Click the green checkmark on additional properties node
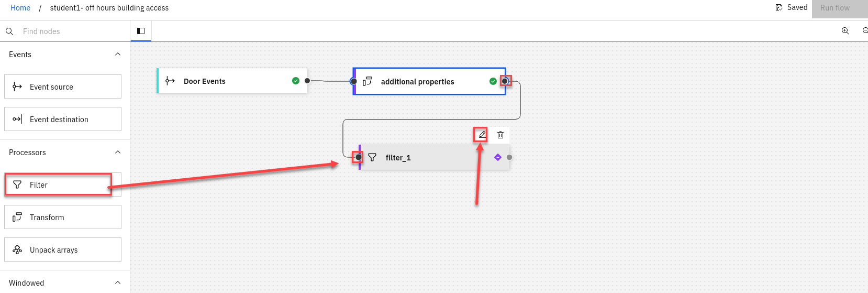The image size is (868, 293). [x=493, y=81]
